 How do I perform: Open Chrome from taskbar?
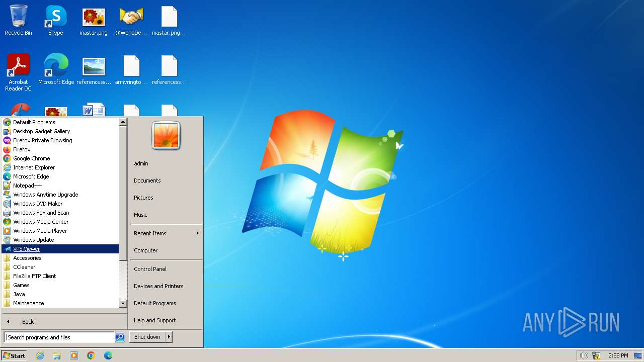pos(91,355)
